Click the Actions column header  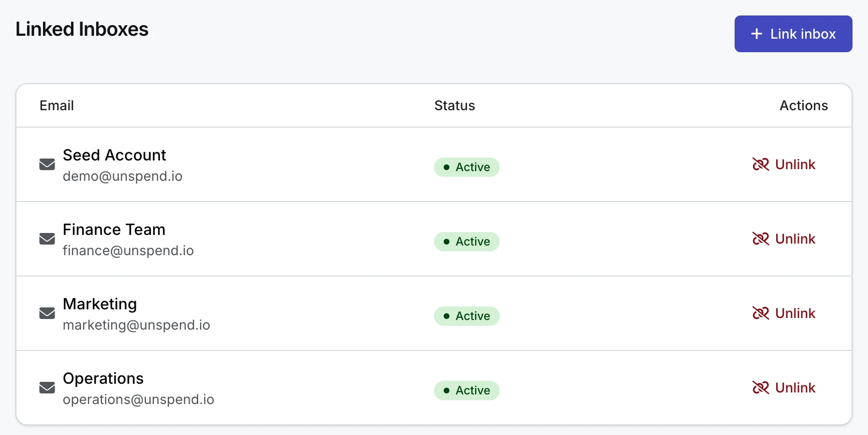[x=803, y=105]
